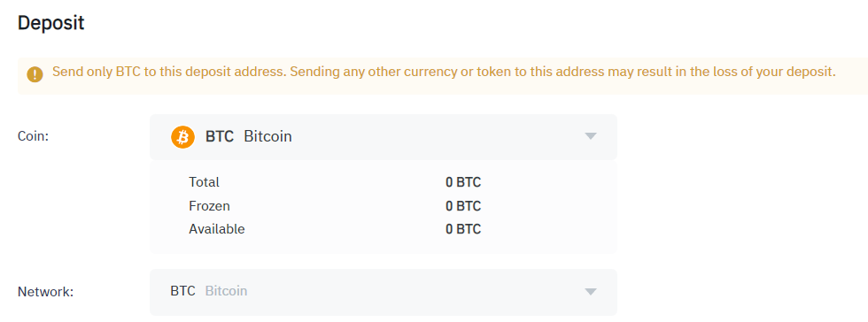Image resolution: width=868 pixels, height=322 pixels.
Task: Click the warning exclamation icon in banner
Action: coord(35,74)
